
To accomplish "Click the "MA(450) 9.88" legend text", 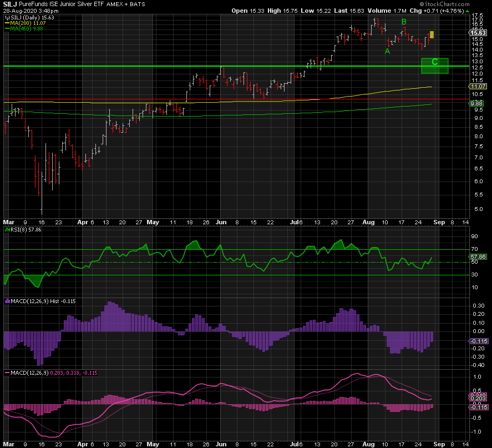I will click(x=27, y=28).
